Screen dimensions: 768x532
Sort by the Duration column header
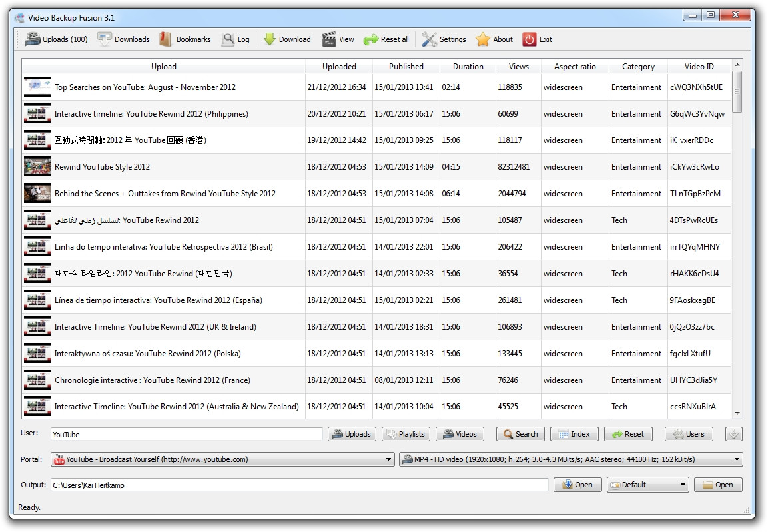click(x=468, y=67)
